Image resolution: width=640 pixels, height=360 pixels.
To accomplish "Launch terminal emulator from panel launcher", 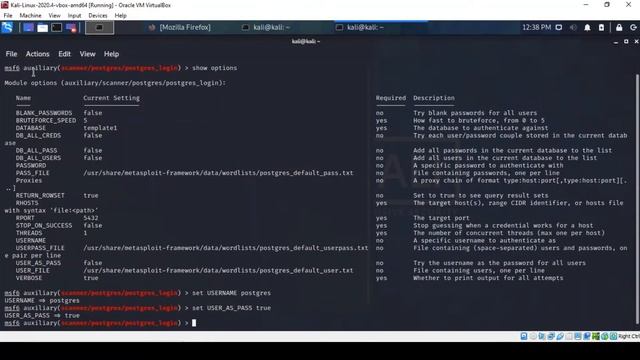I will tap(57, 27).
